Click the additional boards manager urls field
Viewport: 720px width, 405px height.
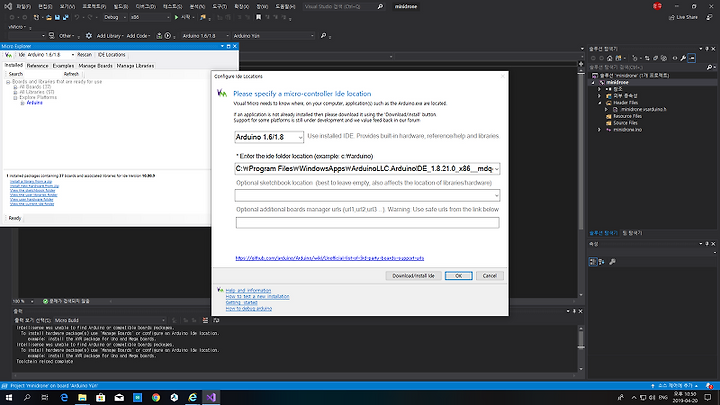[x=367, y=223]
